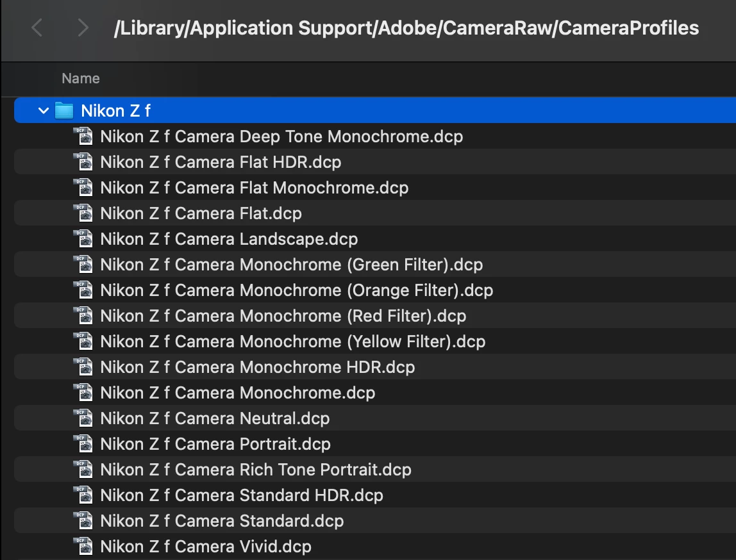Image resolution: width=736 pixels, height=560 pixels.
Task: Click the Camera Monochrome.dcp file icon
Action: [83, 393]
